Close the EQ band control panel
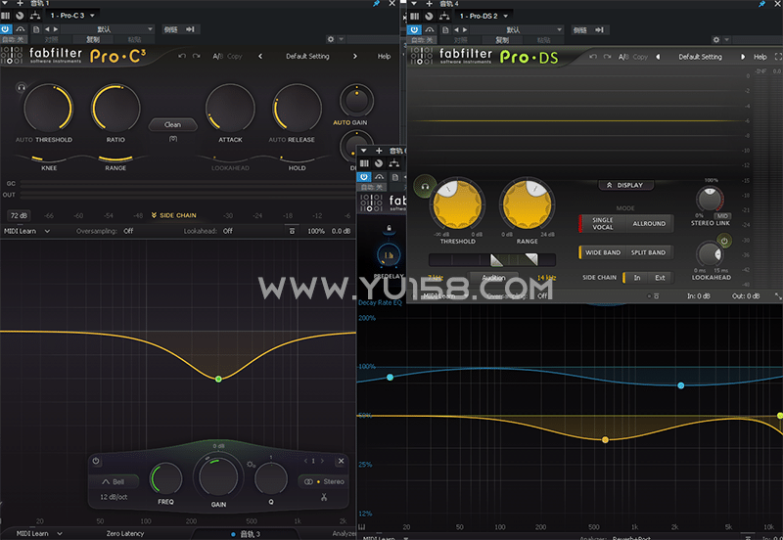783x540 pixels. click(x=341, y=461)
